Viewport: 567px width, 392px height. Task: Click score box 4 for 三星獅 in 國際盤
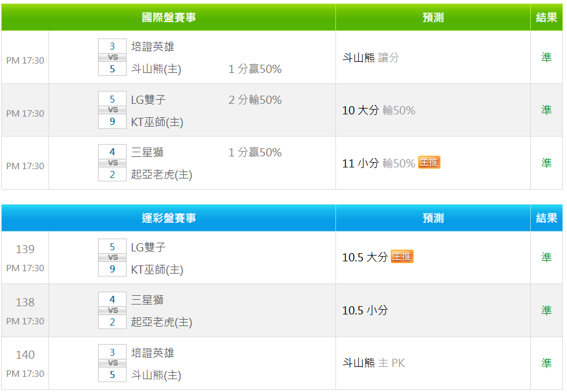coord(113,152)
